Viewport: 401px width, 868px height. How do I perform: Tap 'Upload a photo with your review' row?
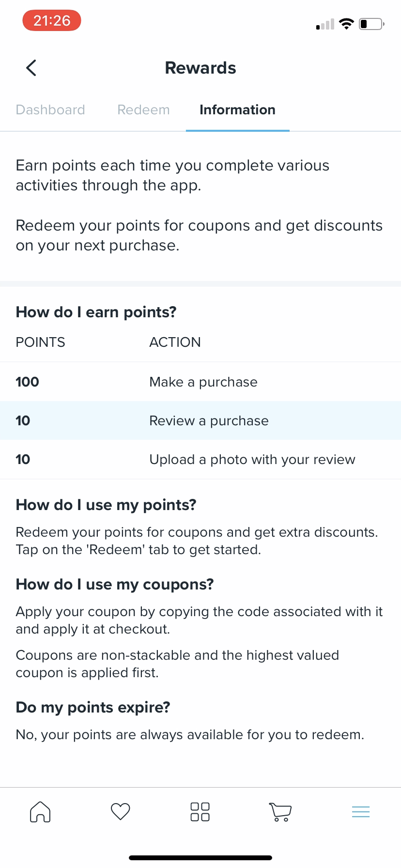click(200, 459)
